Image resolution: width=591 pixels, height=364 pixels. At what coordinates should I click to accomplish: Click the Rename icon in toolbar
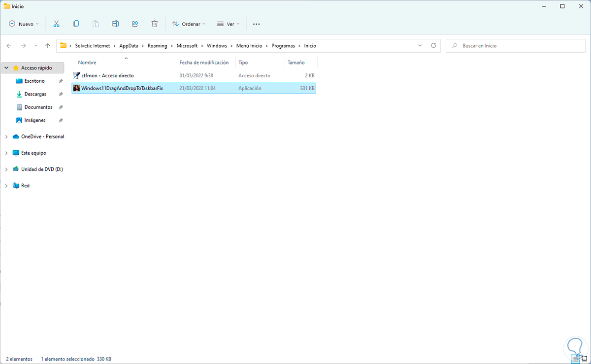click(x=115, y=24)
